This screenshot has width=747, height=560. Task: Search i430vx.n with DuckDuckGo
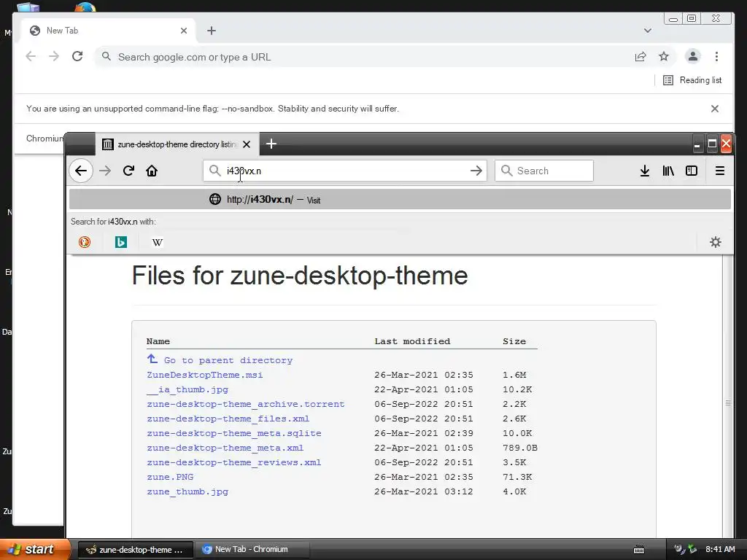(85, 242)
